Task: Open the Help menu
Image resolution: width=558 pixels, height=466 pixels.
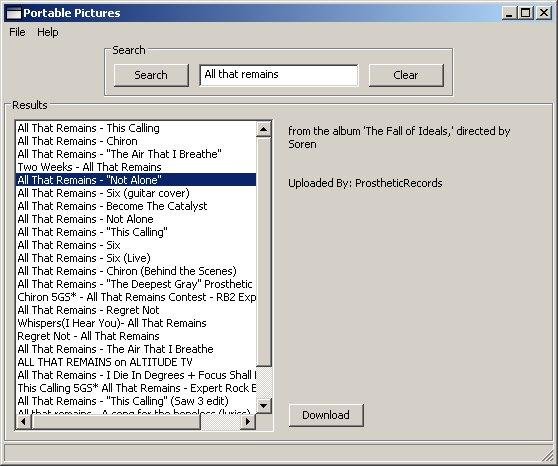Action: tap(48, 32)
